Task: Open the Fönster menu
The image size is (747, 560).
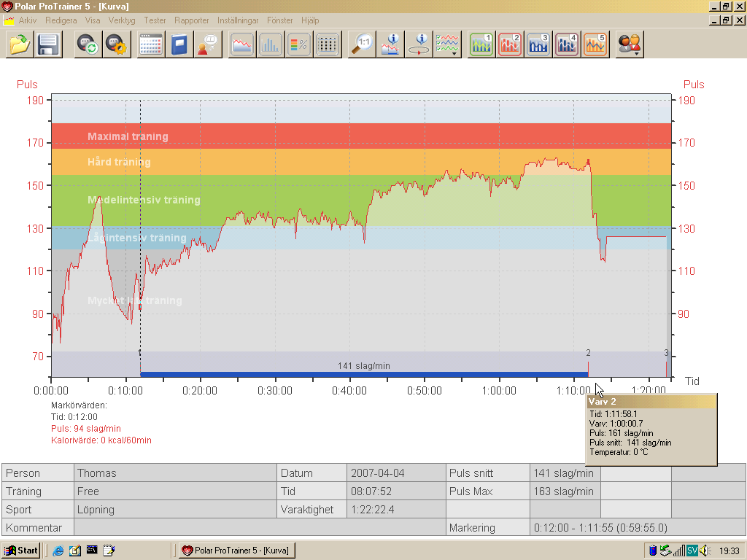Action: pyautogui.click(x=279, y=20)
